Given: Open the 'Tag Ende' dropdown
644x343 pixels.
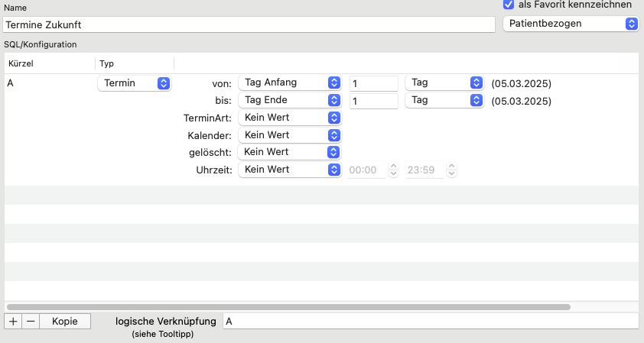Looking at the screenshot, I should 290,101.
